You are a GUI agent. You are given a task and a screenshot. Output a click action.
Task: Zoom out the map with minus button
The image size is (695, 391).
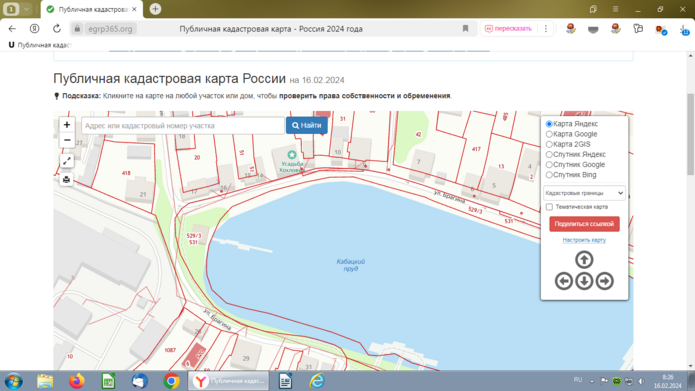(67, 140)
